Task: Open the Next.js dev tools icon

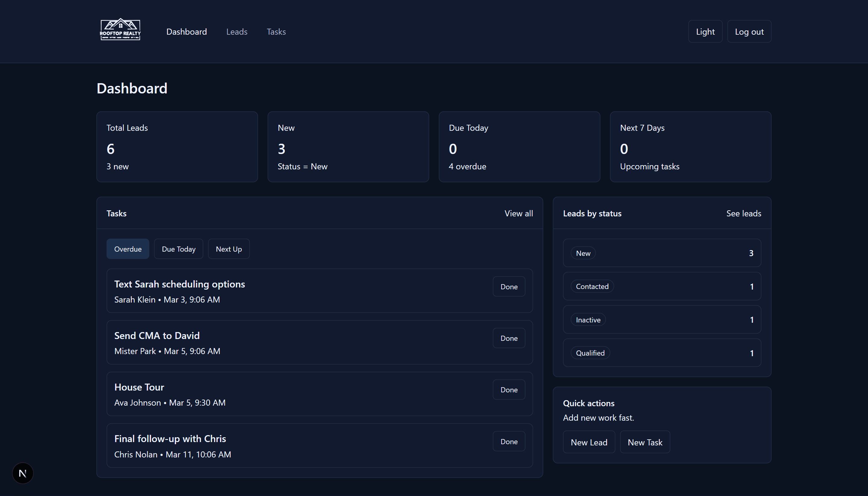Action: click(23, 473)
